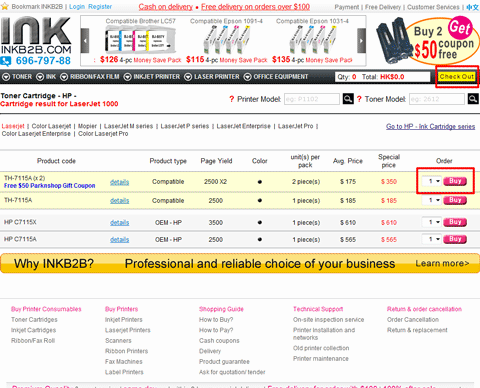Switch language to Chinese (中文)

(472, 7)
